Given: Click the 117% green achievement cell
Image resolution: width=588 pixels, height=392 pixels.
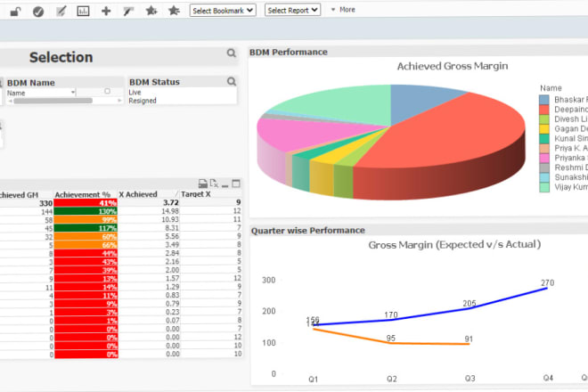Looking at the screenshot, I should point(86,228).
